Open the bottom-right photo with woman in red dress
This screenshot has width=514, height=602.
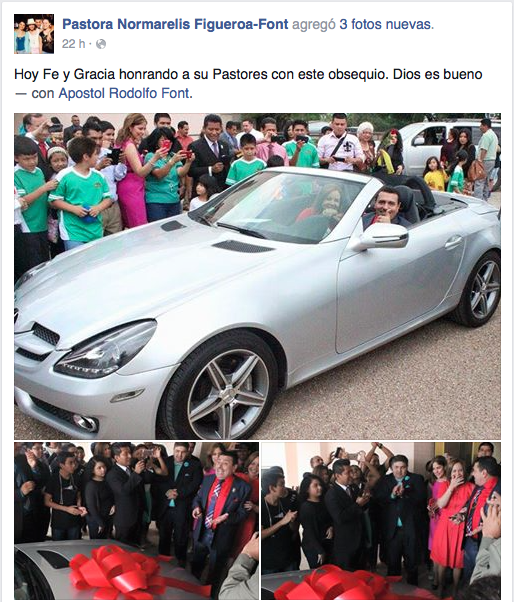point(381,521)
